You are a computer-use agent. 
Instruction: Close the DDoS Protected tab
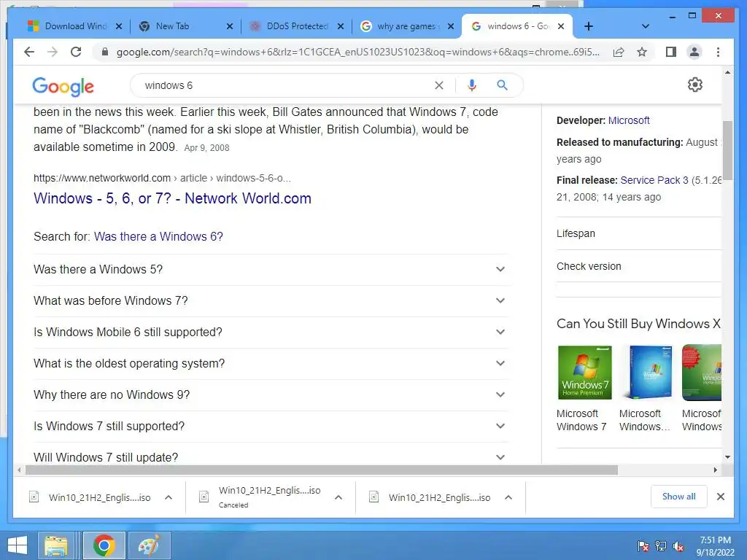coord(341,26)
